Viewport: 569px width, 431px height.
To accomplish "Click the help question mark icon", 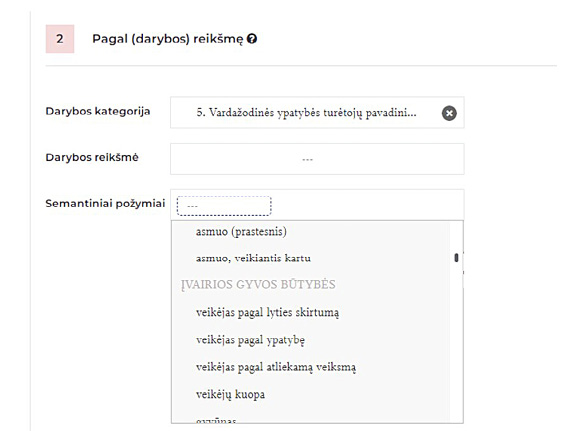I will coord(252,39).
